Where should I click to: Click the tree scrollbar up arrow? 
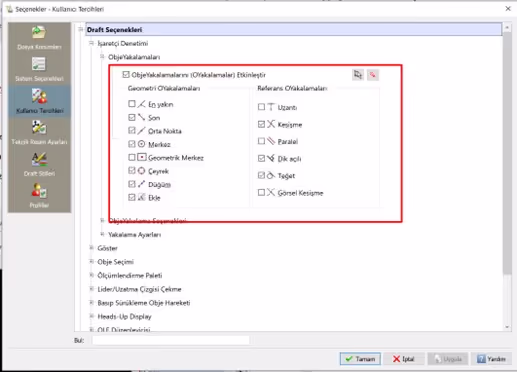(x=507, y=27)
